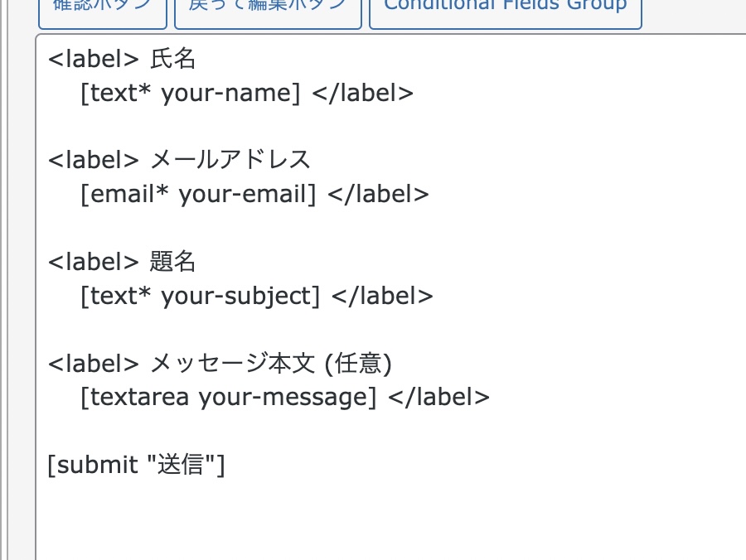The width and height of the screenshot is (746, 560).
Task: Place cursor on your-email field name
Action: (x=246, y=194)
